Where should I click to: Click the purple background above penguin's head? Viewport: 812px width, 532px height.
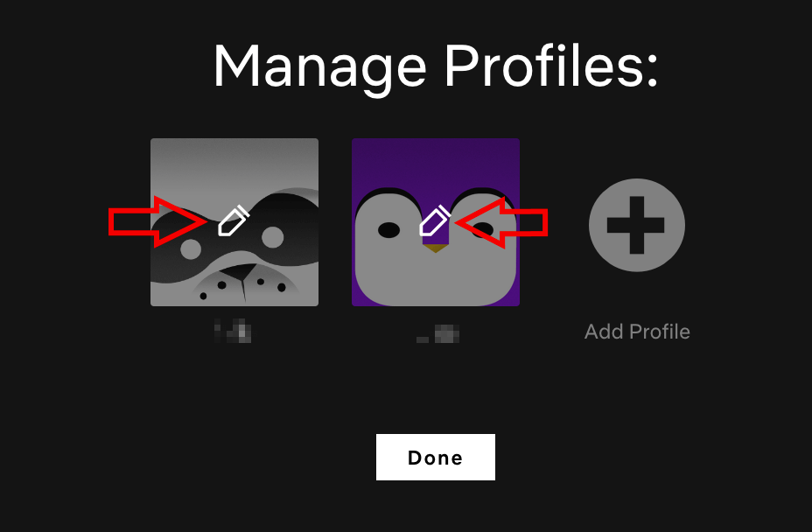click(436, 161)
